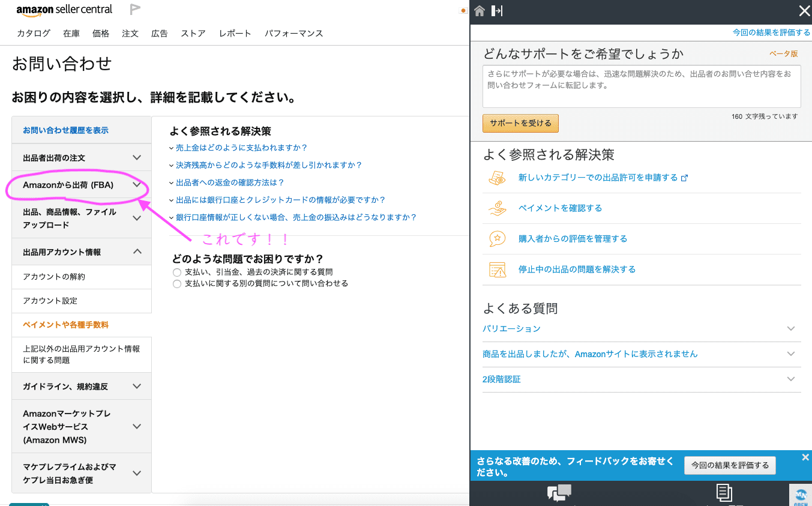
Task: Click the OPEN badge at bottom corner
Action: pos(800,495)
